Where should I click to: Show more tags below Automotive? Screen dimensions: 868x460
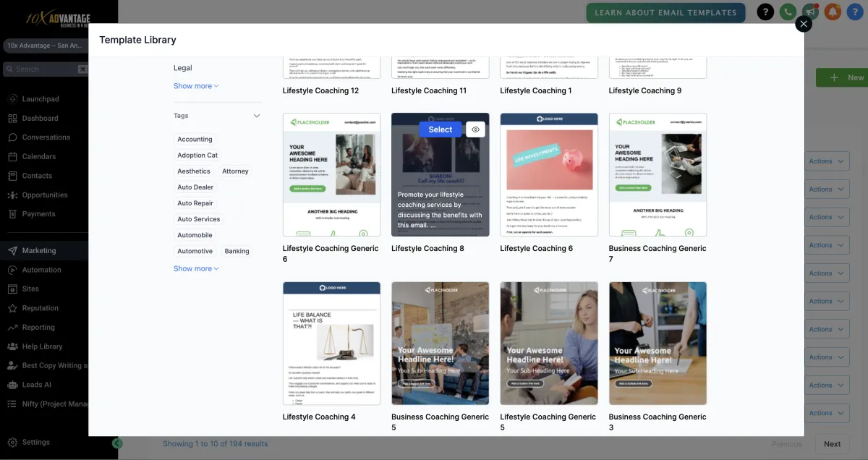(x=196, y=268)
